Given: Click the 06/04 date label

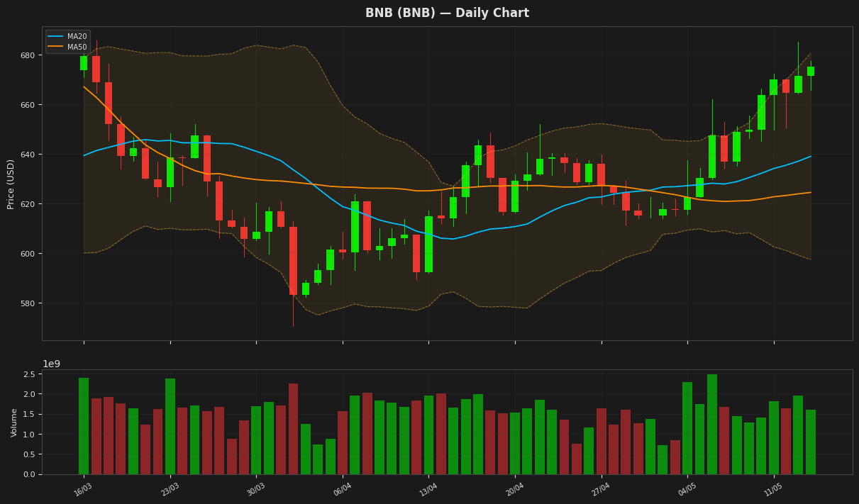Looking at the screenshot, I should [x=342, y=489].
